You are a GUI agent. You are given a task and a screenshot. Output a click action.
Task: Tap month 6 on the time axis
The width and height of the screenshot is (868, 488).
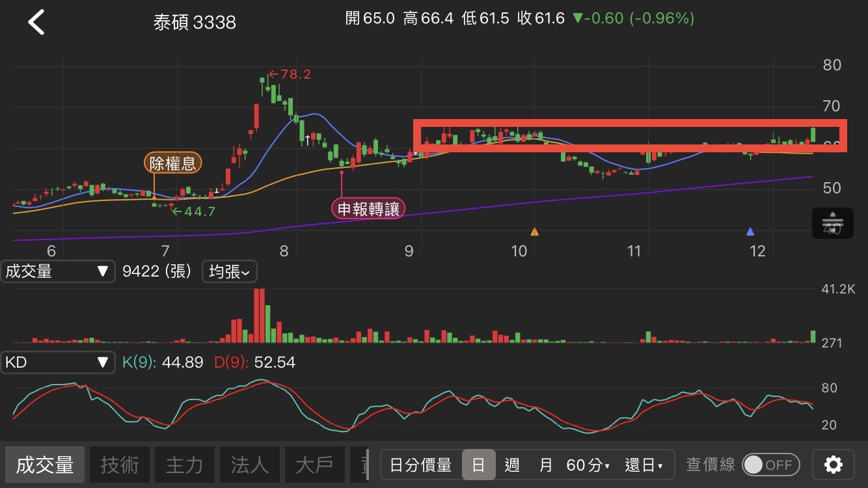tap(51, 251)
